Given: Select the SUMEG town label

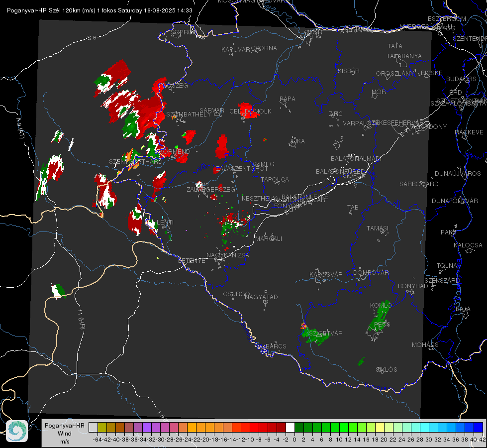Looking at the screenshot, I should 263,164.
